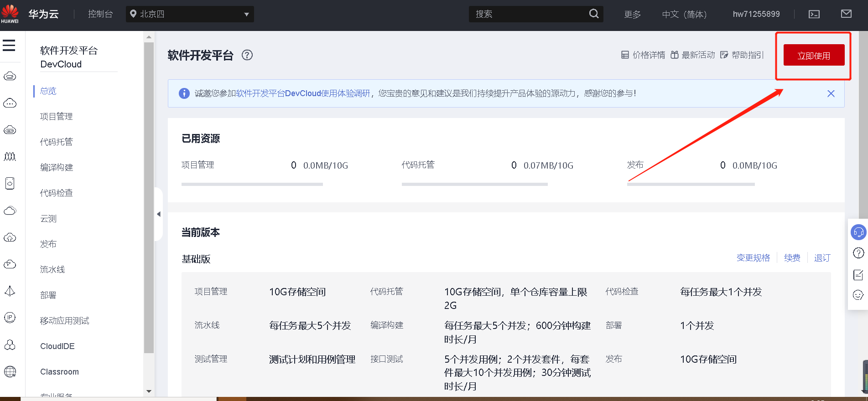This screenshot has height=401, width=868.
Task: Collapse the sidebar with the arrow handle
Action: click(x=159, y=214)
